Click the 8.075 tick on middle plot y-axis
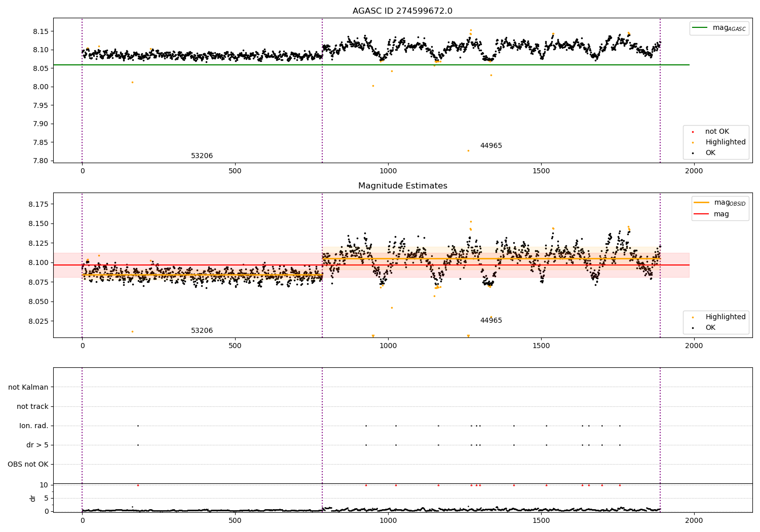 coord(39,282)
